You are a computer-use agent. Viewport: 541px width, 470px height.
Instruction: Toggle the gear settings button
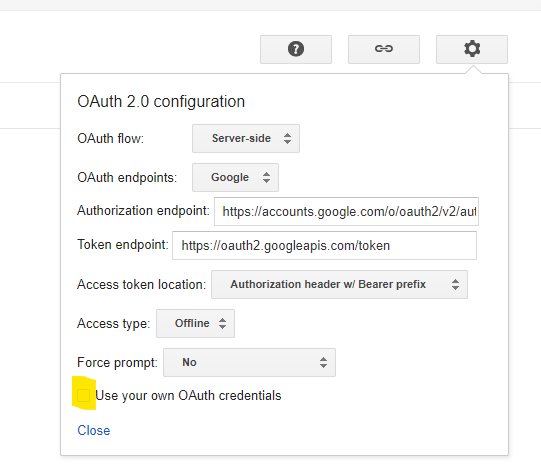click(x=472, y=49)
